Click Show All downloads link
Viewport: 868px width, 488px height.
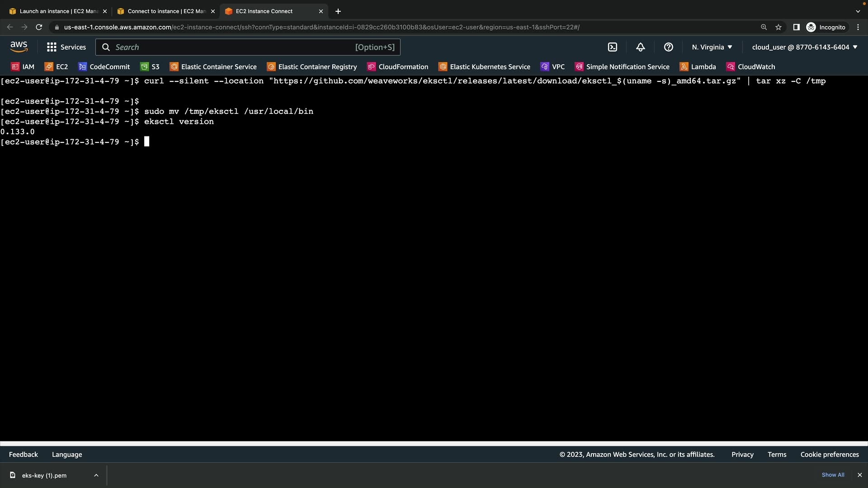pyautogui.click(x=833, y=475)
